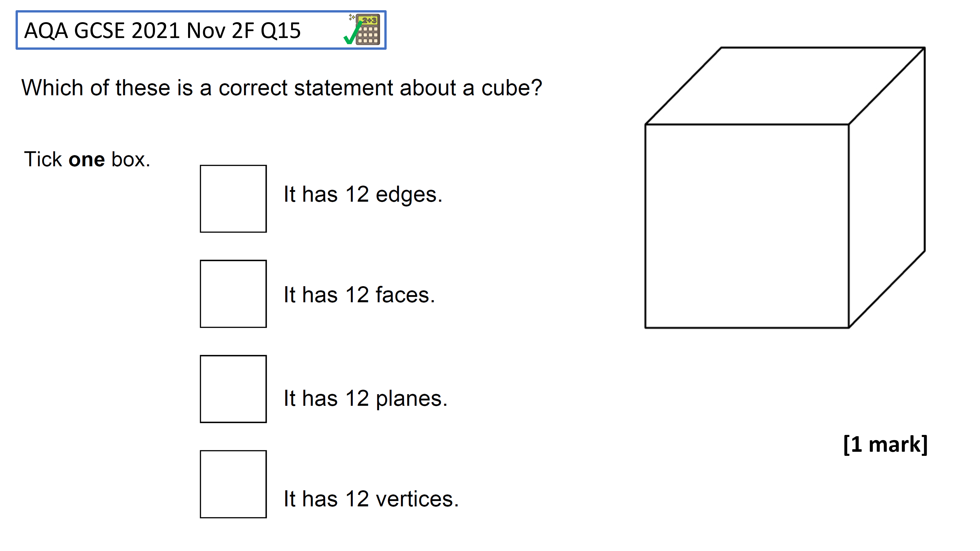Click the top face of the cube

tap(785, 86)
